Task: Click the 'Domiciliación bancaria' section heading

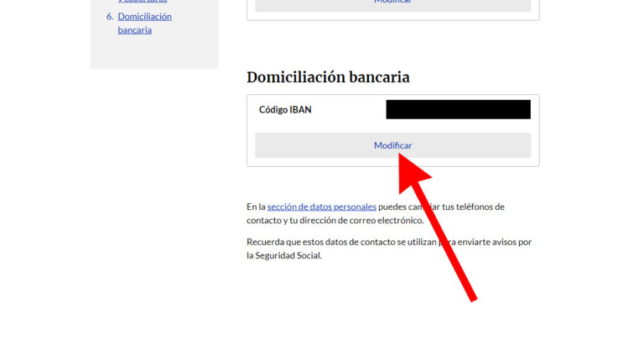Action: pyautogui.click(x=328, y=77)
